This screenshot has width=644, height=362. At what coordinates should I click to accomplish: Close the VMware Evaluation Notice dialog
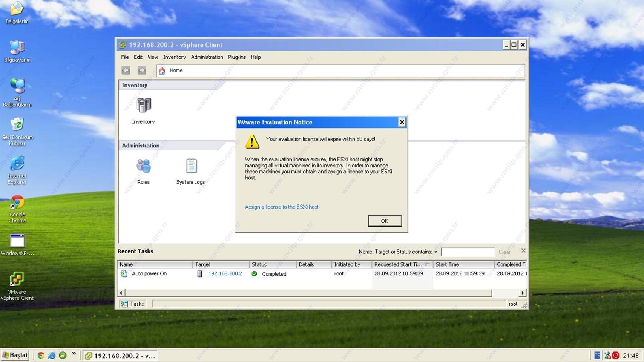402,122
